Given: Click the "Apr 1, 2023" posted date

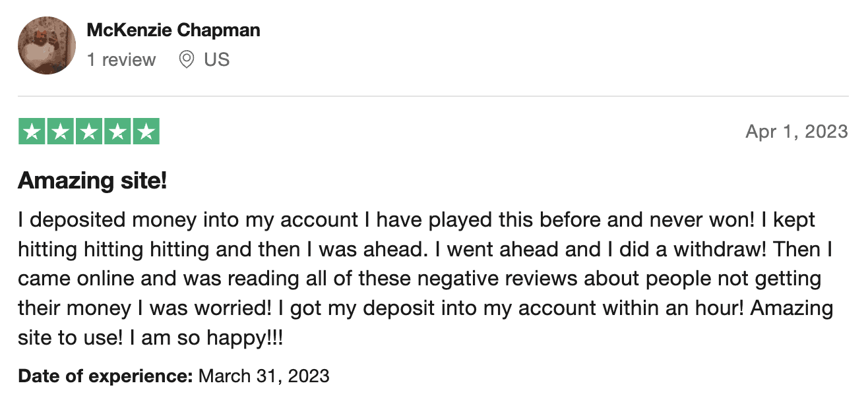Looking at the screenshot, I should tap(797, 132).
